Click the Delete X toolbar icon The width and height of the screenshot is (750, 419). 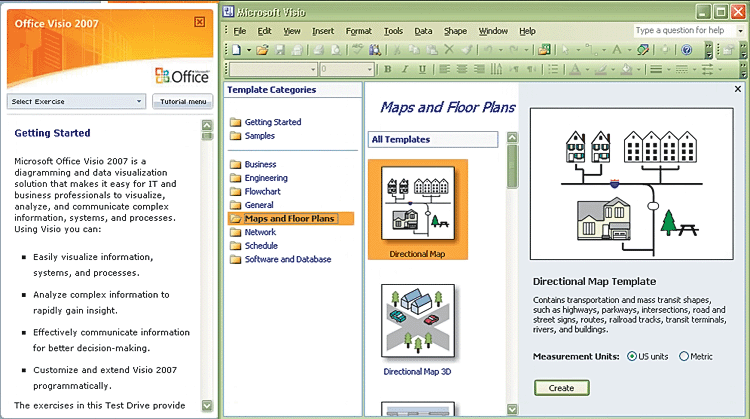(x=449, y=49)
